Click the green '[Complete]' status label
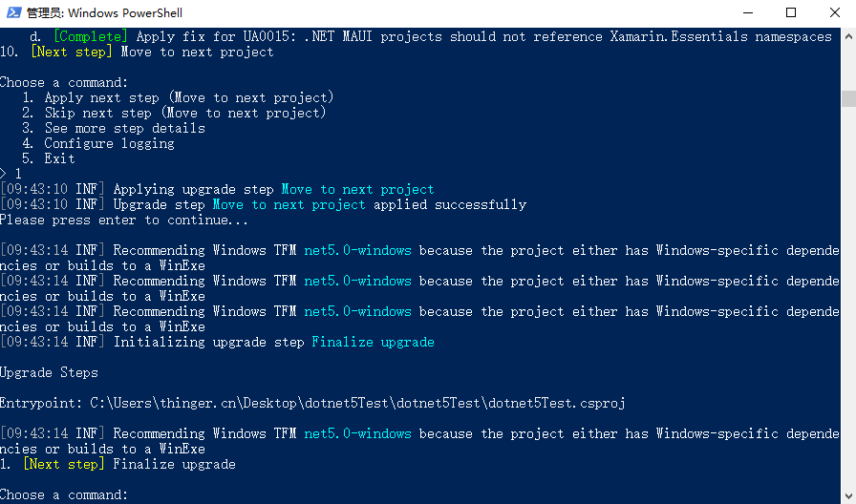This screenshot has width=856, height=504. coord(91,36)
